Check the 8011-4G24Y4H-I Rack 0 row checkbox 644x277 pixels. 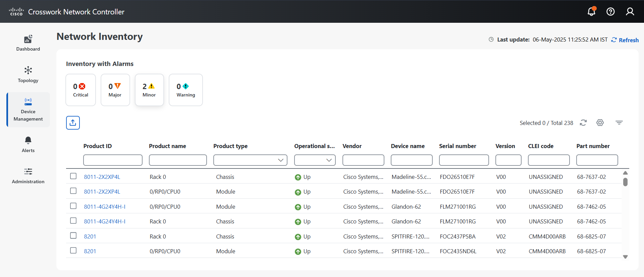coord(73,220)
